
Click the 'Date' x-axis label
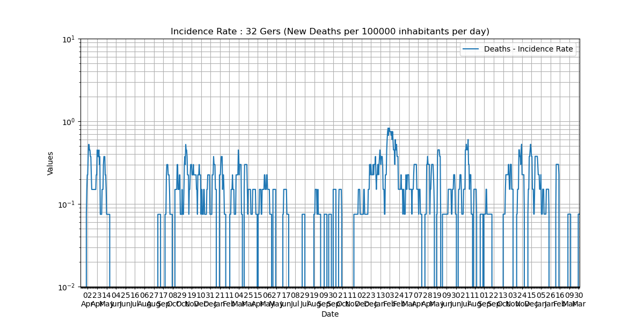point(330,314)
